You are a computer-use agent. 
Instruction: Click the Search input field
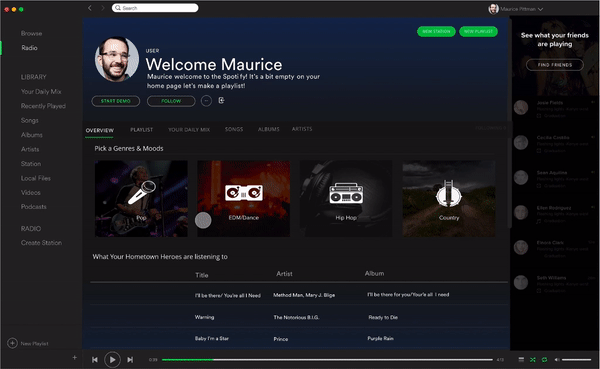click(x=155, y=8)
